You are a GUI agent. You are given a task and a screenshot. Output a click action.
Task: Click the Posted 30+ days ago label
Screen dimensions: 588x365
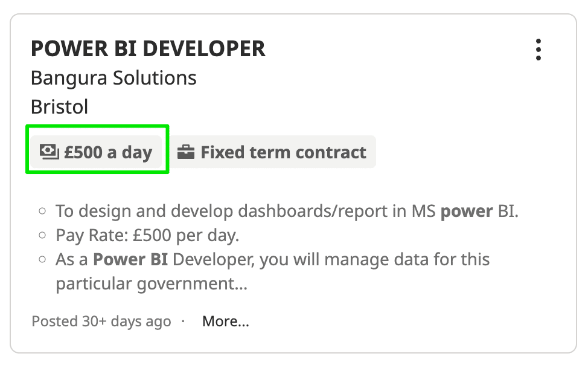pos(101,321)
